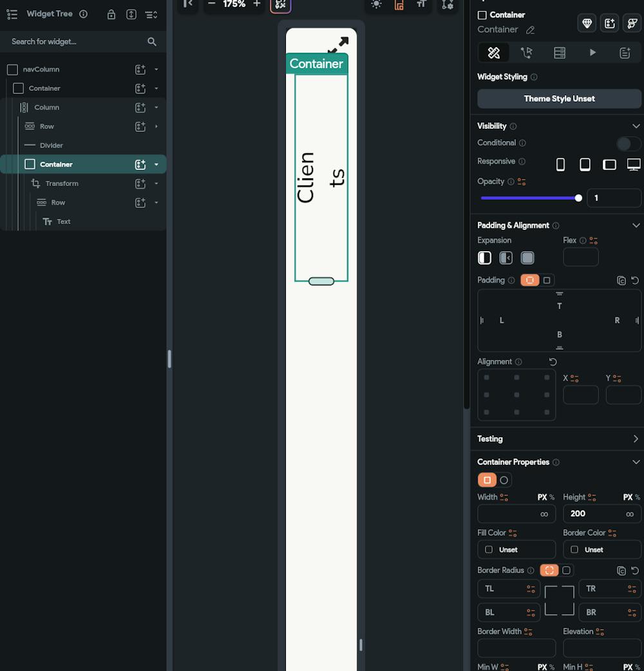Open selected Container row dropdown arrow

(x=156, y=164)
